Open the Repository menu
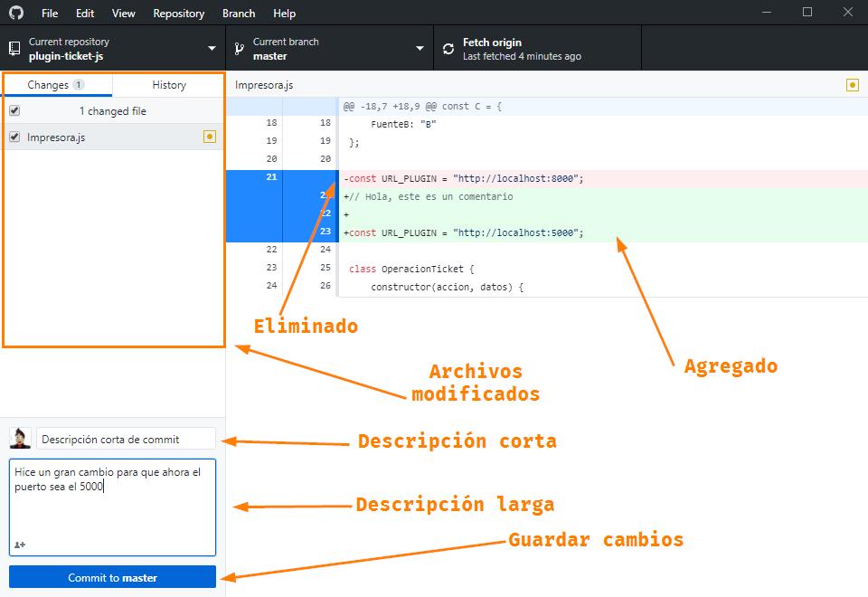Viewport: 868px width, 597px height. tap(178, 14)
